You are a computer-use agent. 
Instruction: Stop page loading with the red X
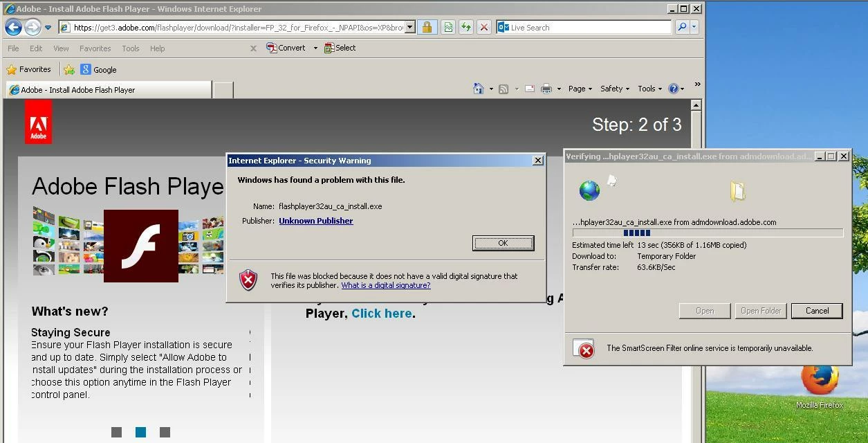click(484, 28)
